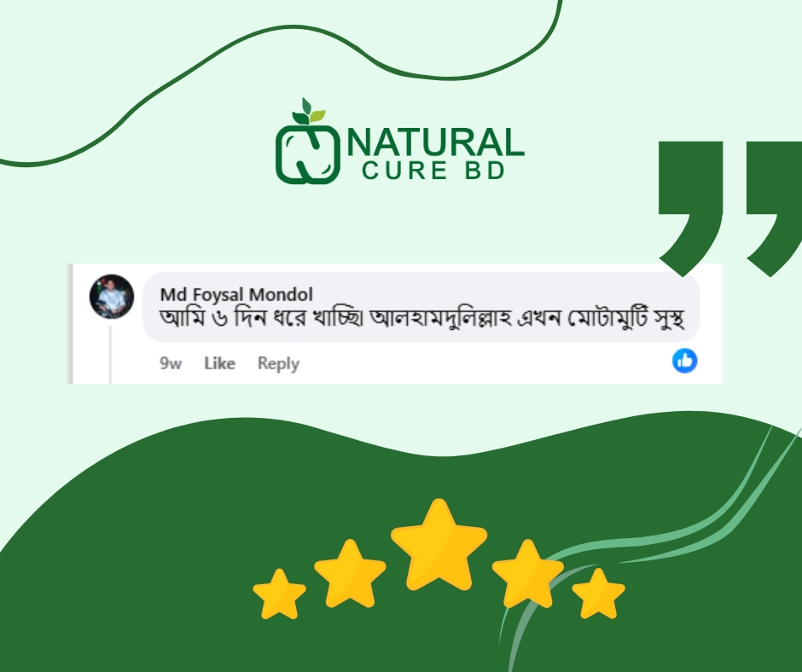Open the Md Foysal Mondol name link
The image size is (802, 672).
coord(236,294)
